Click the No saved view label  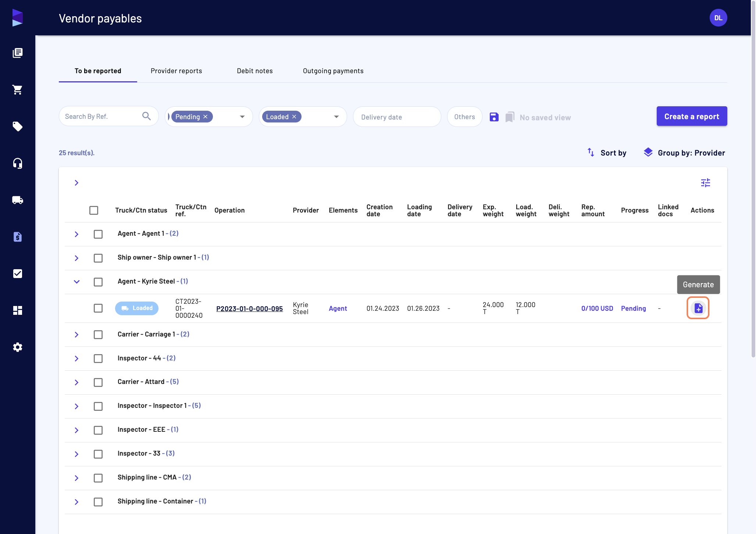click(x=545, y=118)
